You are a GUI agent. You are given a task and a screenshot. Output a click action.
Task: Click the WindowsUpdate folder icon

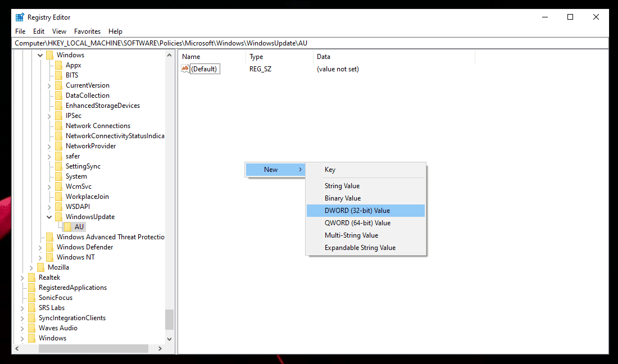click(x=59, y=217)
